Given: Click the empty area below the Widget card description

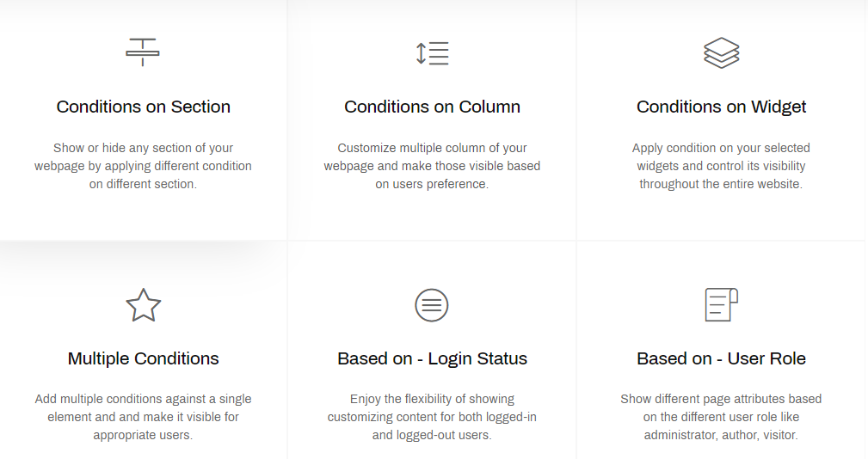Looking at the screenshot, I should point(721,216).
